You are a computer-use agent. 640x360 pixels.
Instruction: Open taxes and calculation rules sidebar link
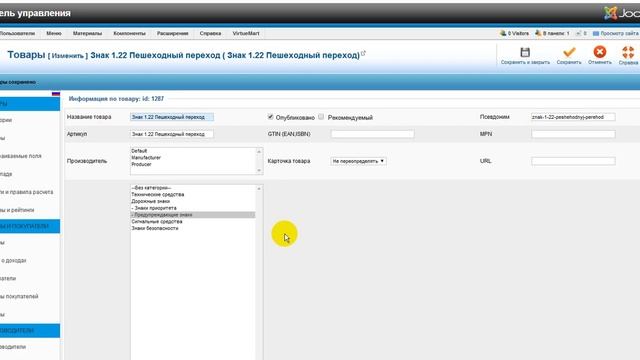click(x=27, y=192)
